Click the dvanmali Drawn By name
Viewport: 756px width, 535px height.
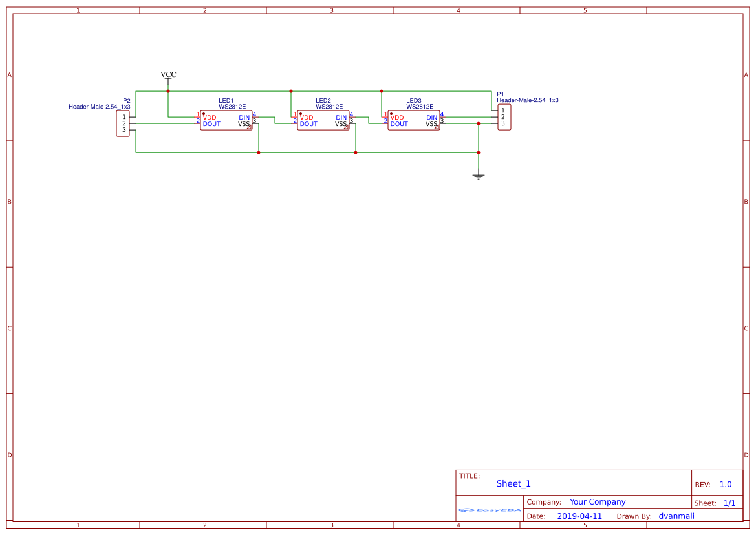(676, 516)
